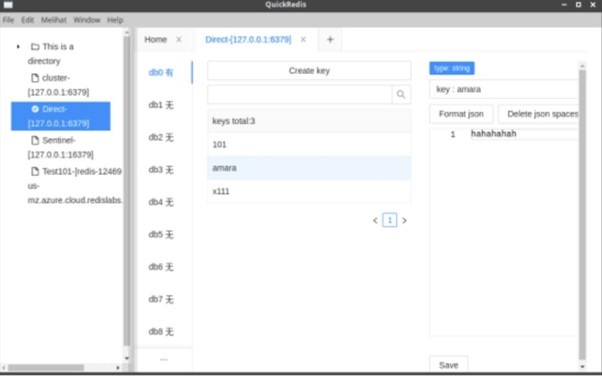This screenshot has width=602, height=376.
Task: Click the check icon on Direct connection
Action: point(35,109)
